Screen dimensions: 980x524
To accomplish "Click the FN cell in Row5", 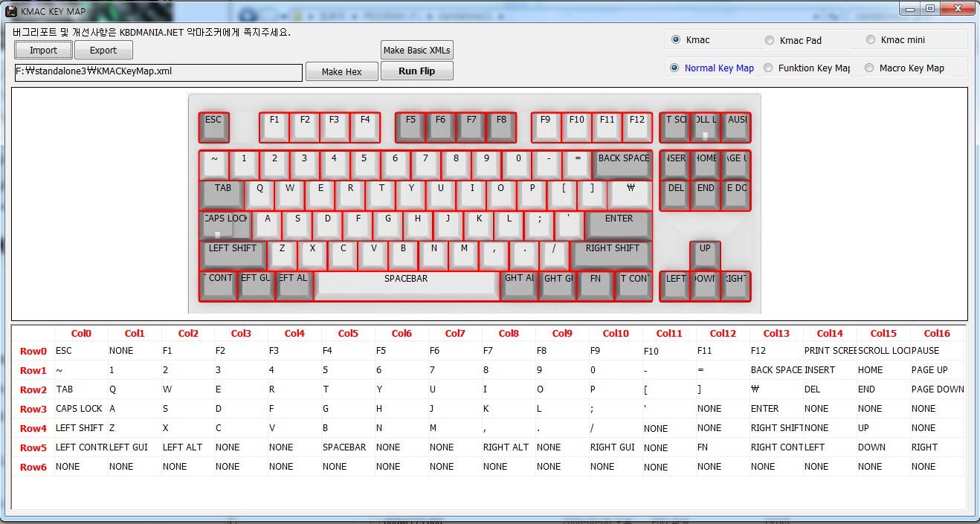I will [x=723, y=447].
